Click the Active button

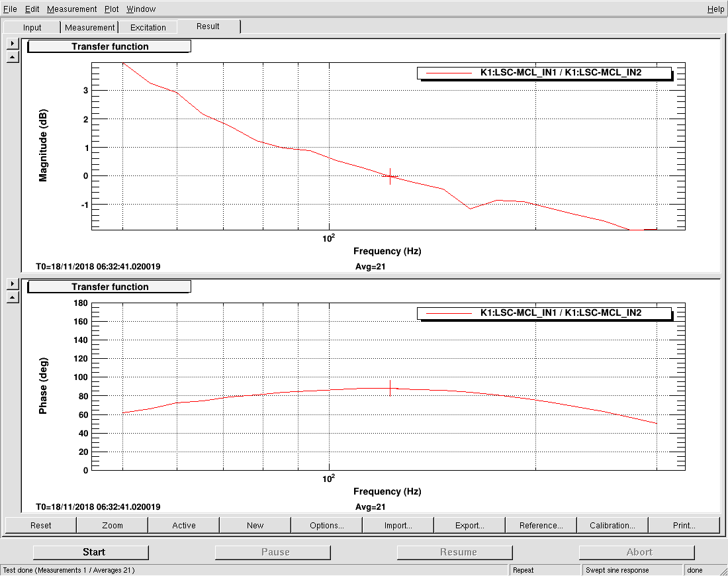[x=184, y=526]
